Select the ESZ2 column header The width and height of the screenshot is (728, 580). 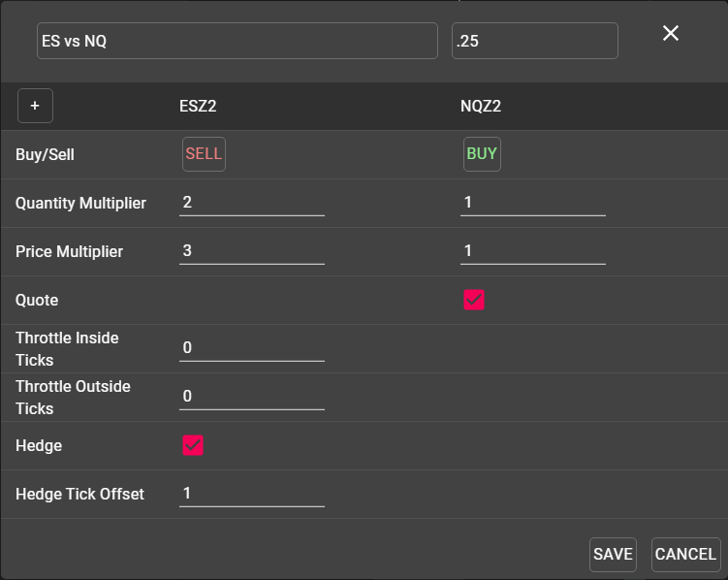coord(198,106)
